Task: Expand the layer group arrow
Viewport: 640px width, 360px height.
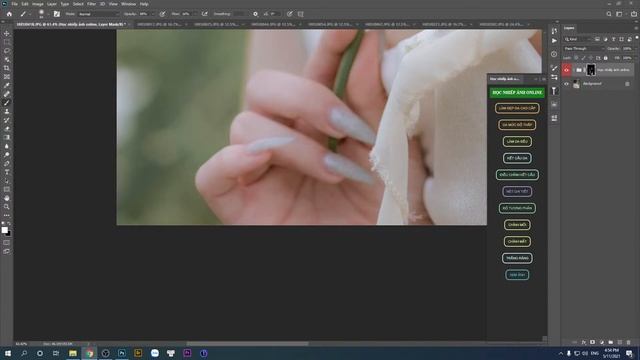Action: [x=574, y=70]
